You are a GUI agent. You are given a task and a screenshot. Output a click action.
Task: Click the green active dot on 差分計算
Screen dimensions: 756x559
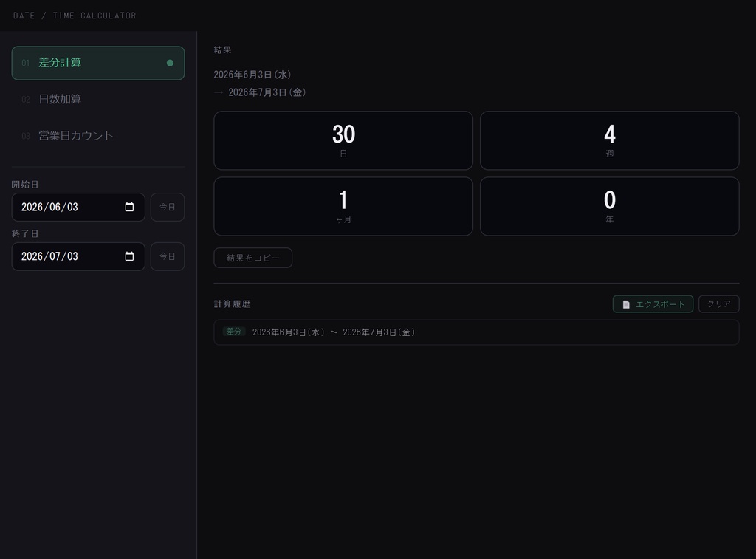(x=170, y=63)
